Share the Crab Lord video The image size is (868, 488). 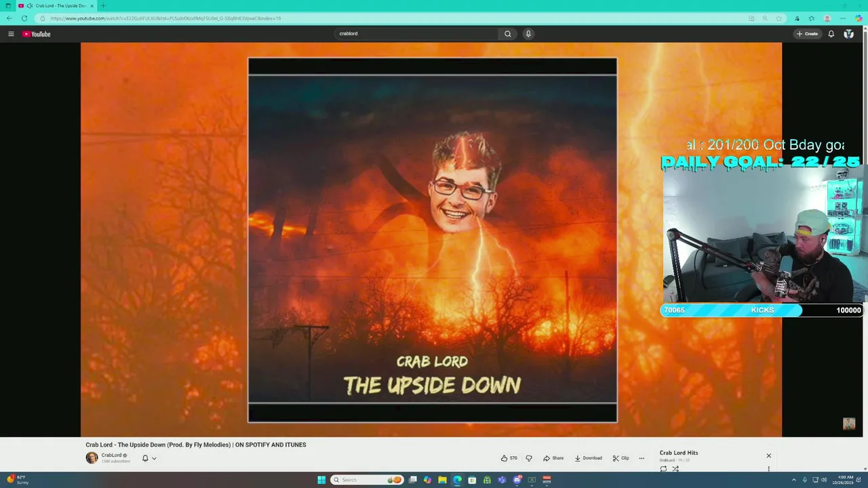pyautogui.click(x=553, y=458)
